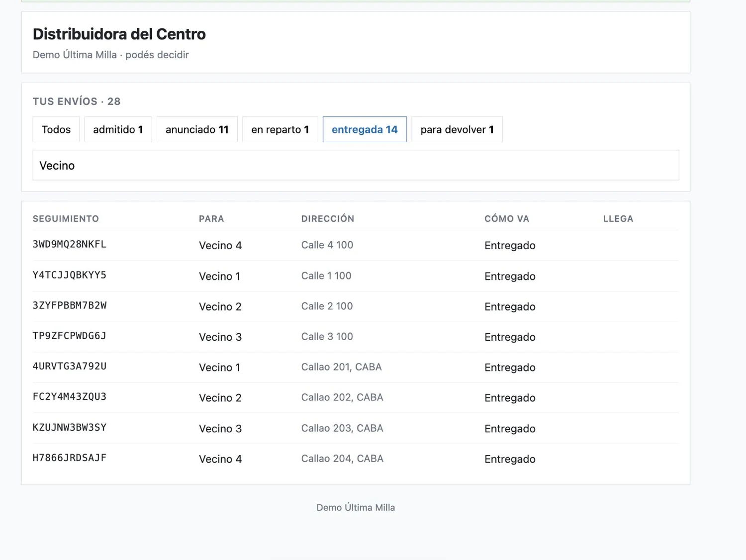
Task: Select address Calle 3 100
Action: (x=327, y=336)
